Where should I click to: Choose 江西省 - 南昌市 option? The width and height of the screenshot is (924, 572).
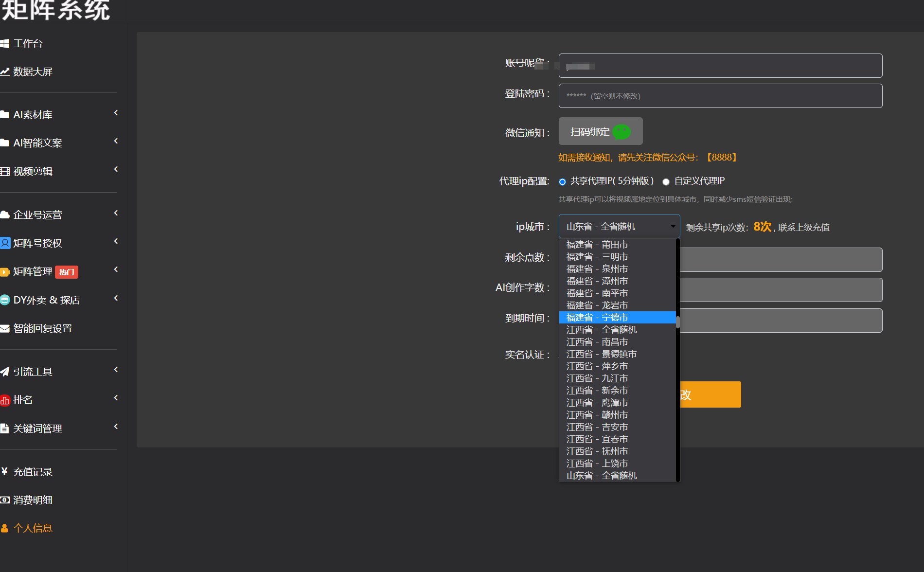point(617,342)
